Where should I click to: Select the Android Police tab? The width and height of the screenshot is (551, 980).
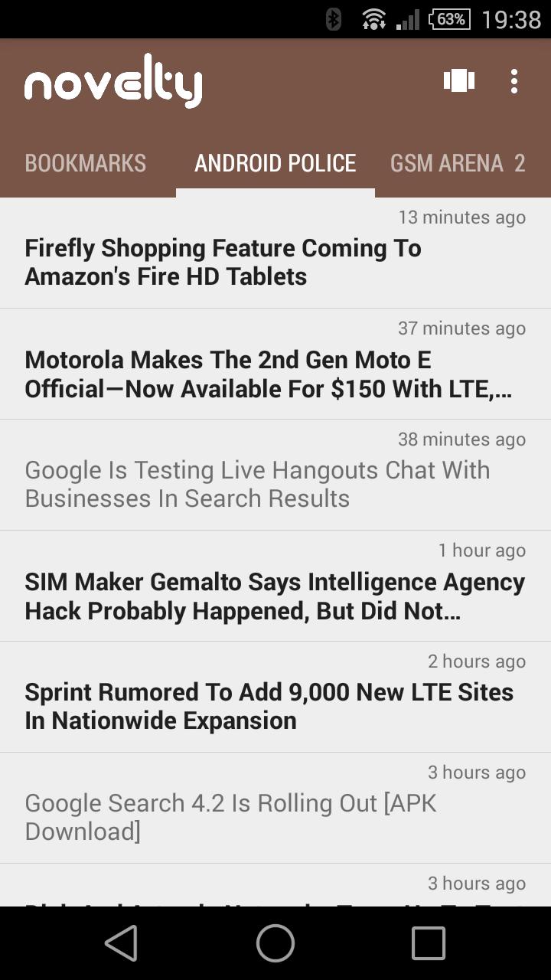[x=275, y=163]
